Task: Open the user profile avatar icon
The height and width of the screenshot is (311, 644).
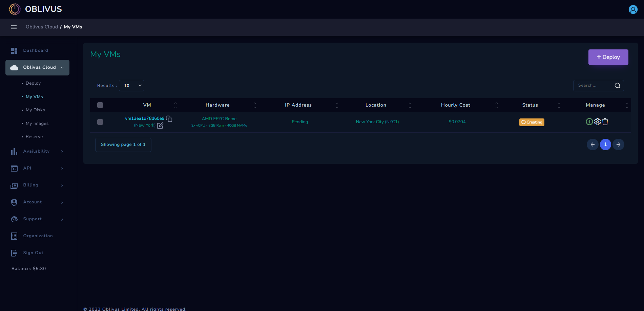Action: coord(633,9)
